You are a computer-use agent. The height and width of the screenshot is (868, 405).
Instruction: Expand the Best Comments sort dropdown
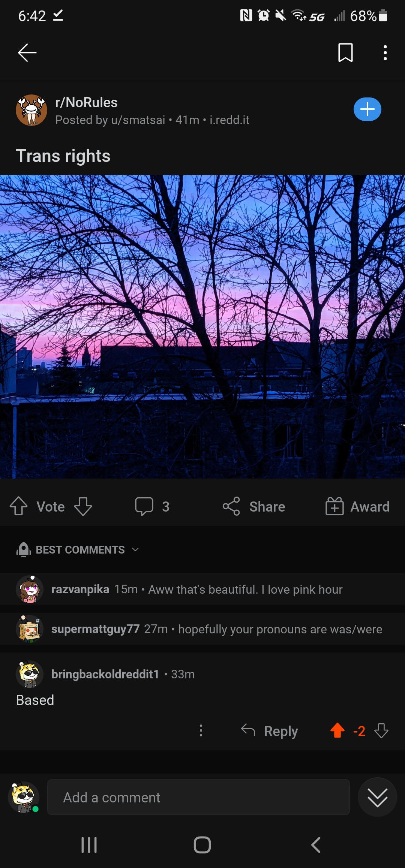78,549
